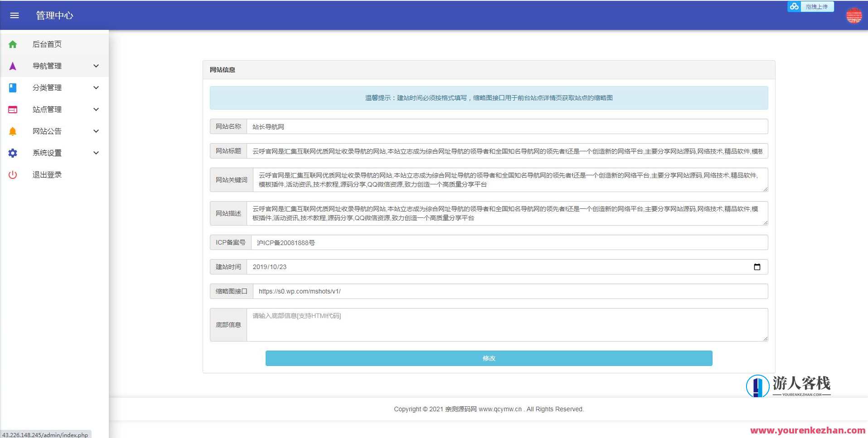Select the 分类管理 book icon
This screenshot has height=438, width=868.
click(x=12, y=87)
